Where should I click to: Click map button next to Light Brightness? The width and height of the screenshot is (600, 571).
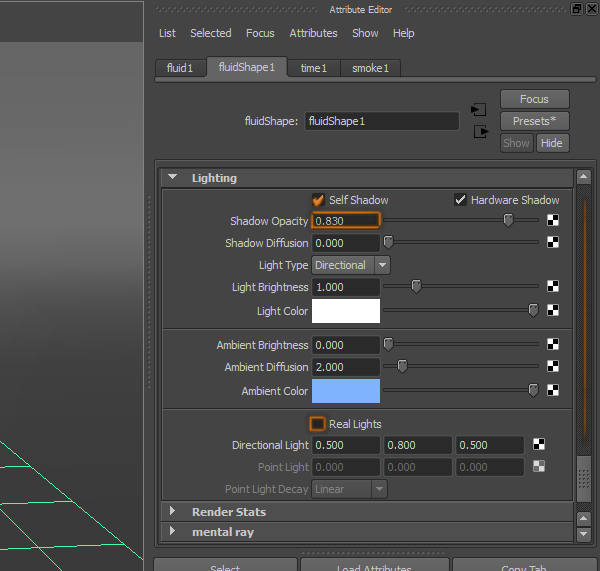tap(553, 286)
